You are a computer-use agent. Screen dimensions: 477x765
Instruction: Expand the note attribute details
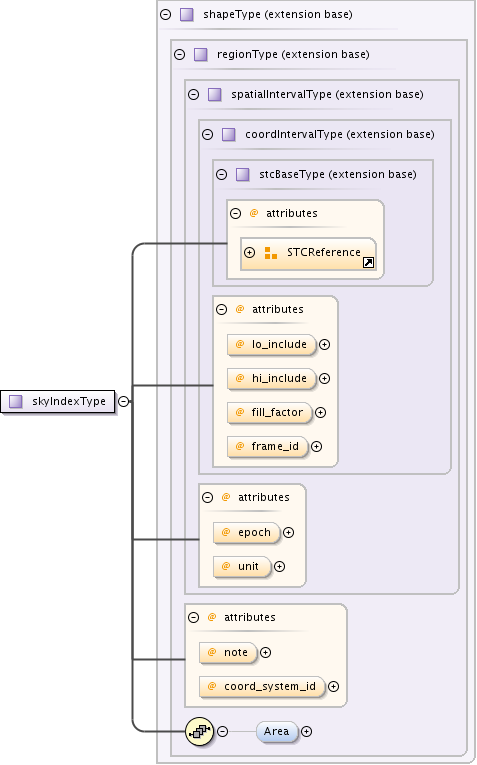coord(265,653)
